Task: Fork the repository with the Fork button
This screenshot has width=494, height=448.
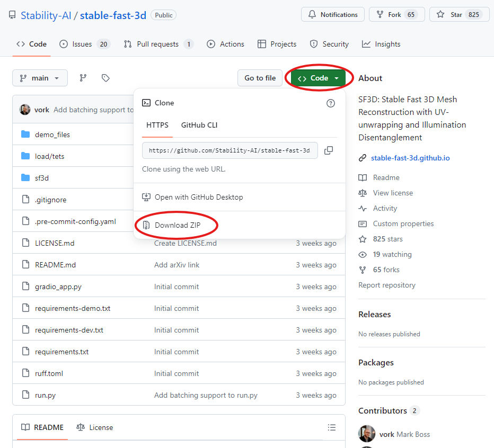Action: pos(396,14)
